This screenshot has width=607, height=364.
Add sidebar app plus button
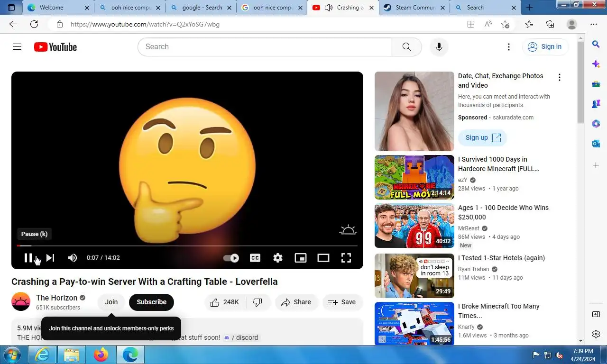point(596,165)
